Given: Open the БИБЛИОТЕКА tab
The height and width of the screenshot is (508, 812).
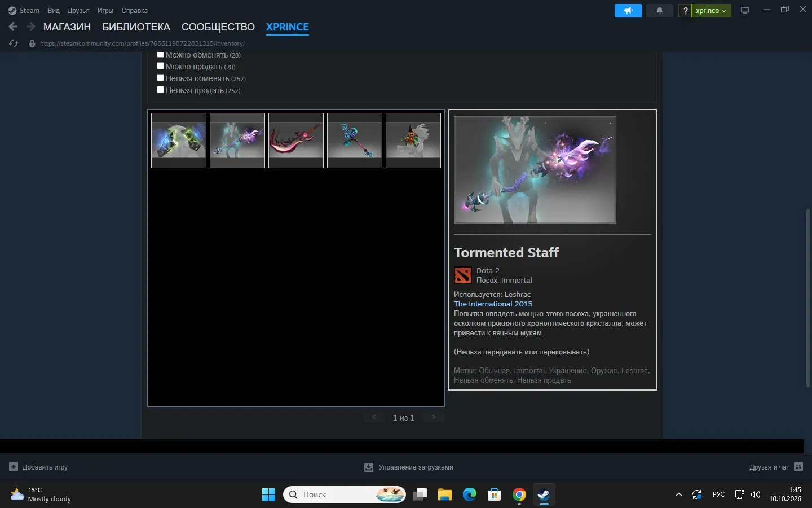Looking at the screenshot, I should (136, 27).
